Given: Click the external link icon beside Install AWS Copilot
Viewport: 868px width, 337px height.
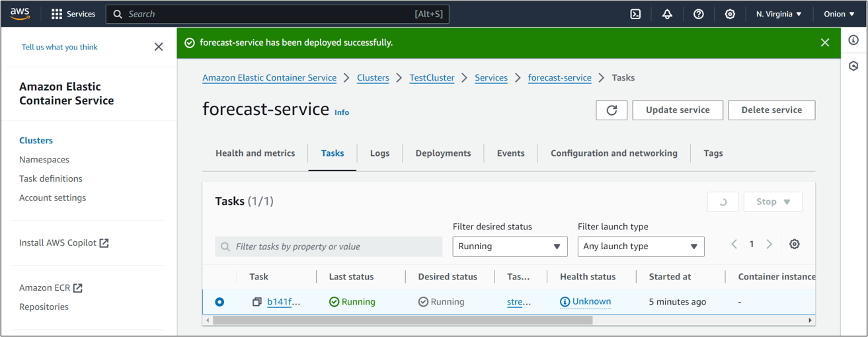Looking at the screenshot, I should (x=104, y=243).
